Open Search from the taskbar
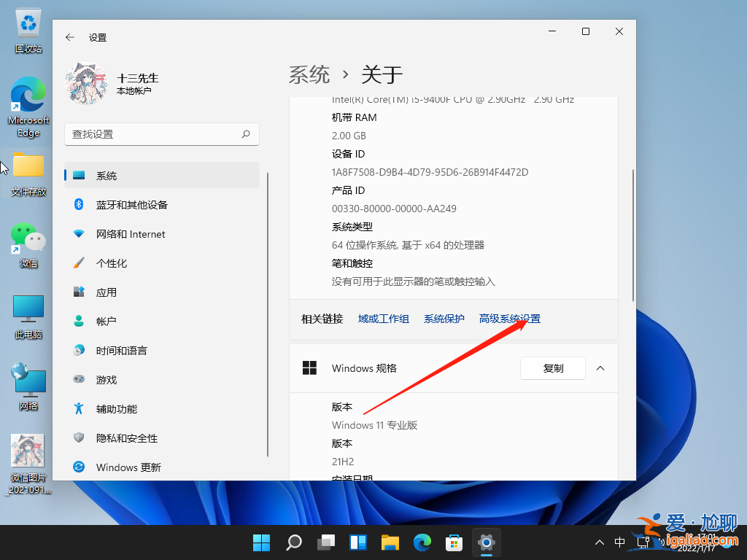This screenshot has width=747, height=560. point(293,542)
